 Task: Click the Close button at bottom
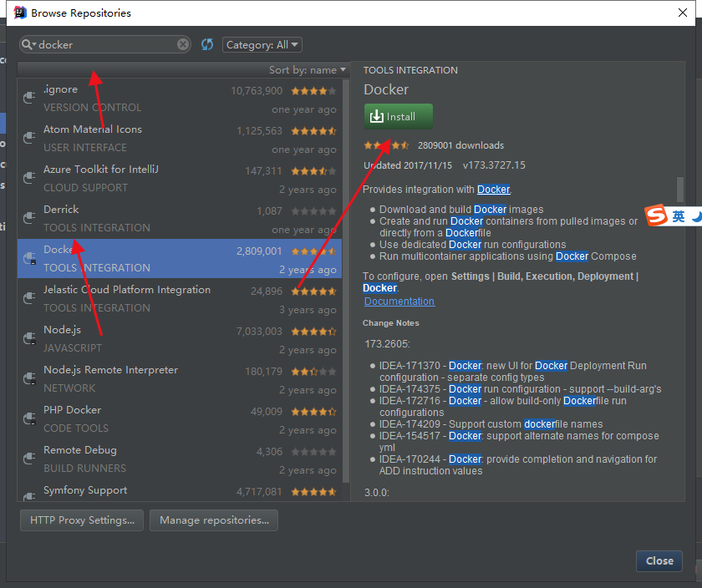[659, 560]
